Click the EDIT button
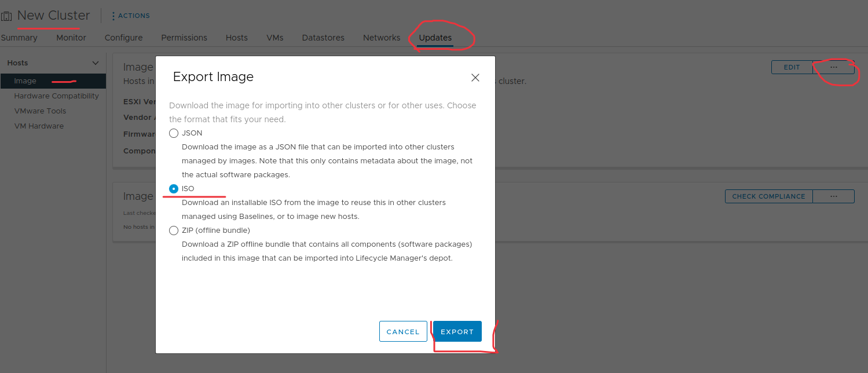Screen dimensions: 868x373 pos(792,67)
